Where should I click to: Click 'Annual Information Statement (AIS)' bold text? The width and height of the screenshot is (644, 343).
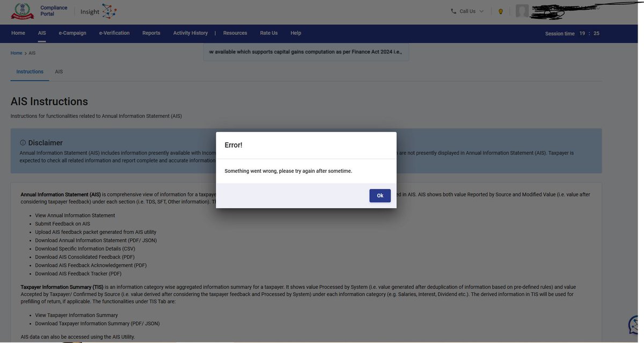point(61,194)
